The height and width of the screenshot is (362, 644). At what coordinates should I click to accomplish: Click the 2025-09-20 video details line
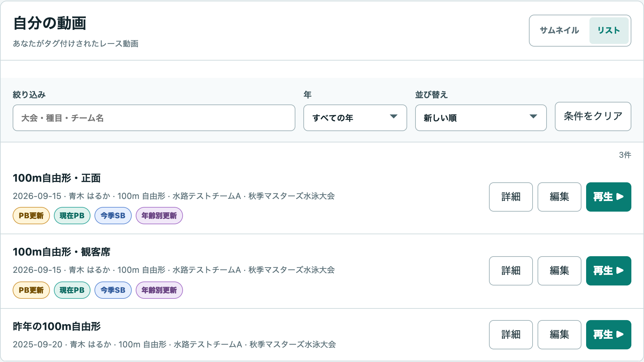point(174,344)
